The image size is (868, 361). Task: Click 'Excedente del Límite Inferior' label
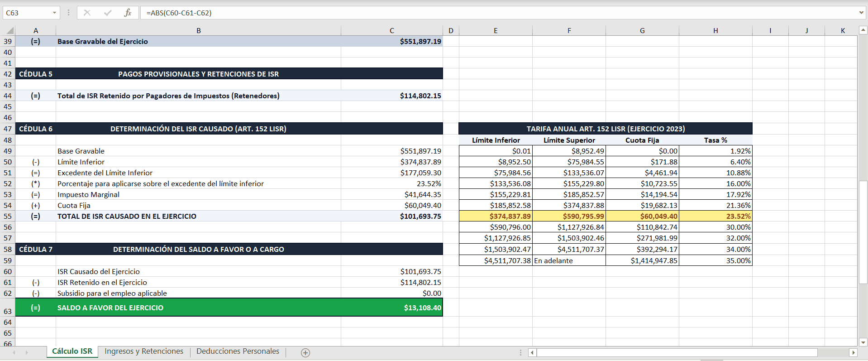[x=105, y=173]
